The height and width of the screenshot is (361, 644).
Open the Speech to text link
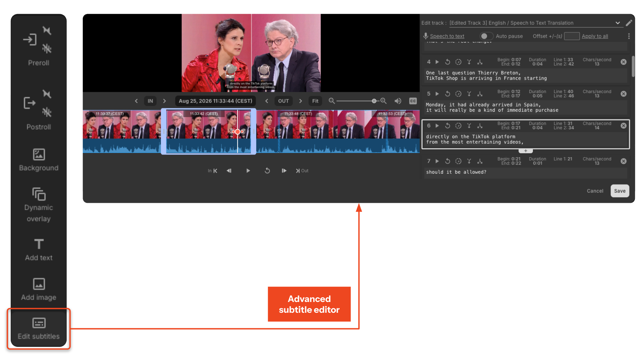(x=447, y=36)
